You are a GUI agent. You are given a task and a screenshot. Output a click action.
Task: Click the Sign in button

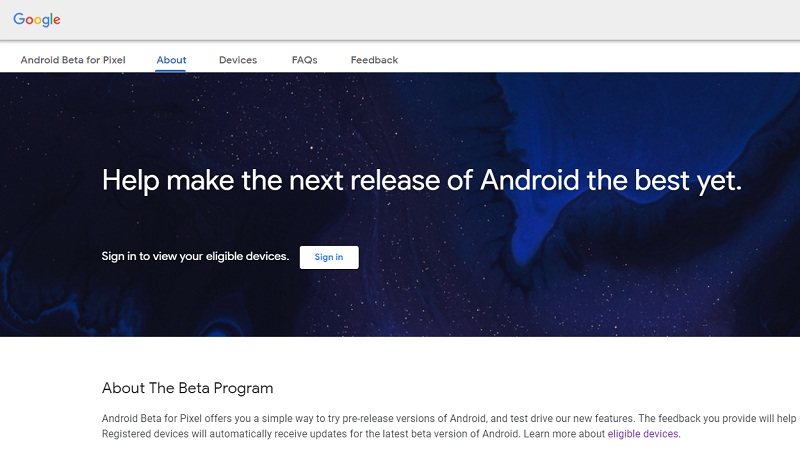tap(329, 257)
